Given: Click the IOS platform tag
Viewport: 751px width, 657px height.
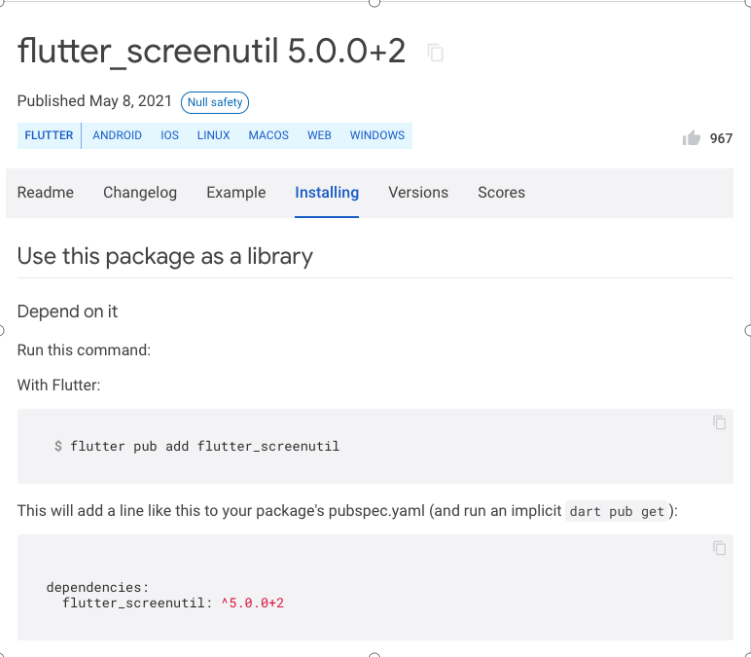Looking at the screenshot, I should point(170,136).
